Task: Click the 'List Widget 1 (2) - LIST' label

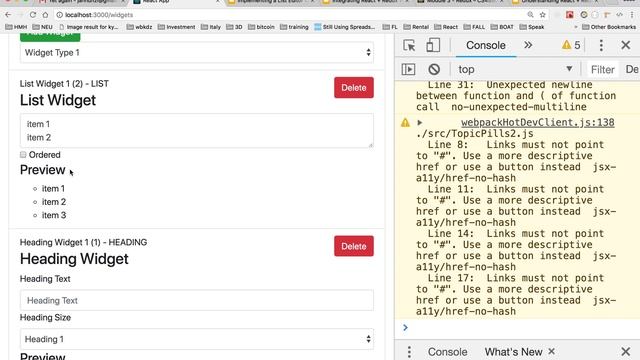Action: point(64,84)
